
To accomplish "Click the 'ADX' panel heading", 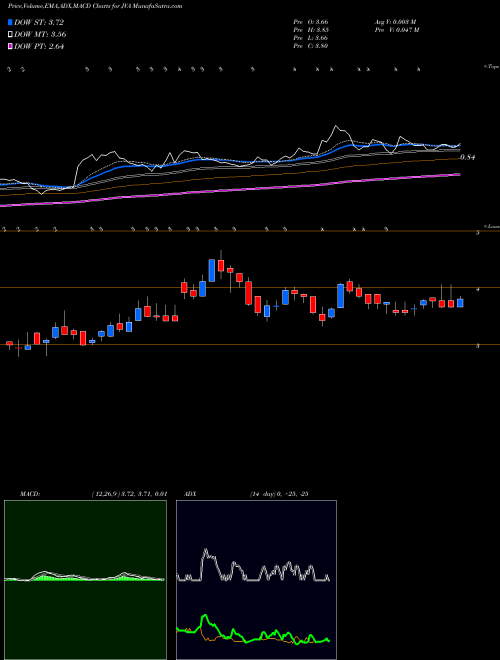I will point(190,494).
